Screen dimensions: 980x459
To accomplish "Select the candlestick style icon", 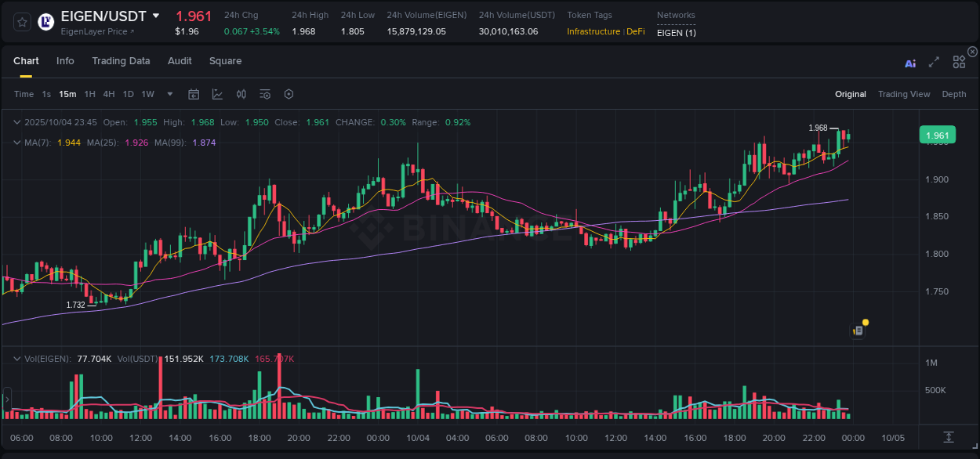I will click(x=241, y=94).
